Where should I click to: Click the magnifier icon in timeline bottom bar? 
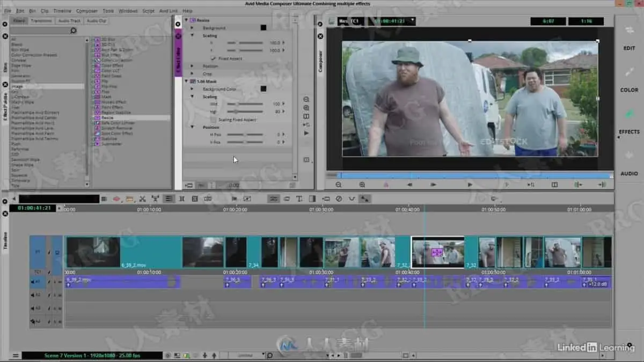pyautogui.click(x=269, y=355)
